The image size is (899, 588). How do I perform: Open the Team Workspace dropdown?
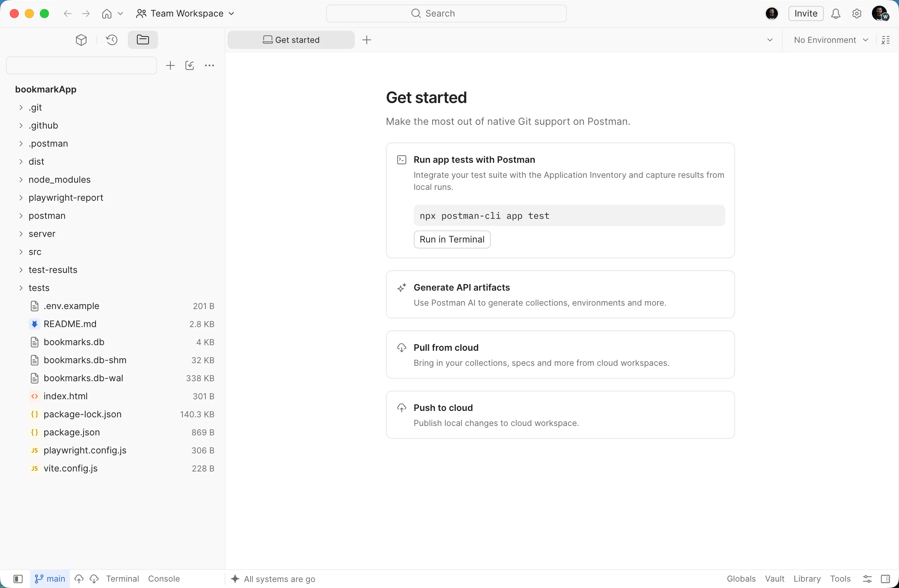tap(185, 14)
